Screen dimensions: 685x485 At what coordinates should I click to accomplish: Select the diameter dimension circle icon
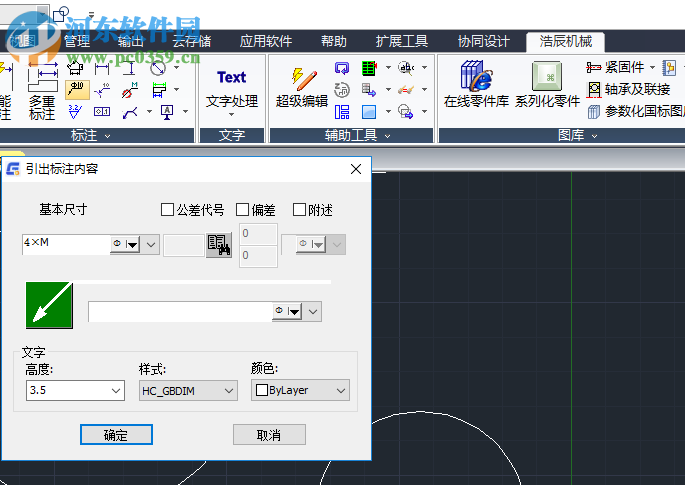(158, 68)
